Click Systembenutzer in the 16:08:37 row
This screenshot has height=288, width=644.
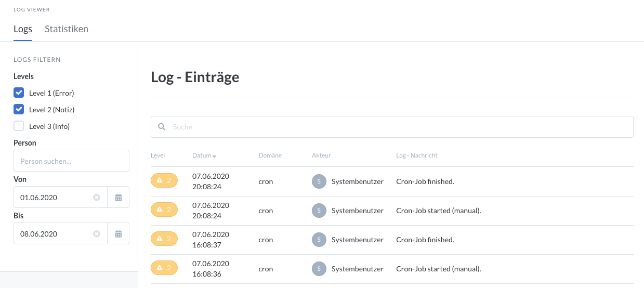[357, 240]
